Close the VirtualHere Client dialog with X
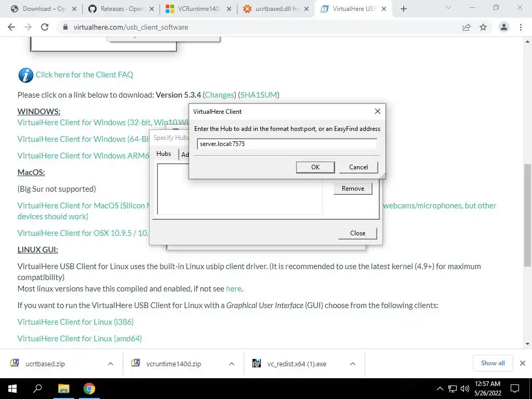 (378, 111)
